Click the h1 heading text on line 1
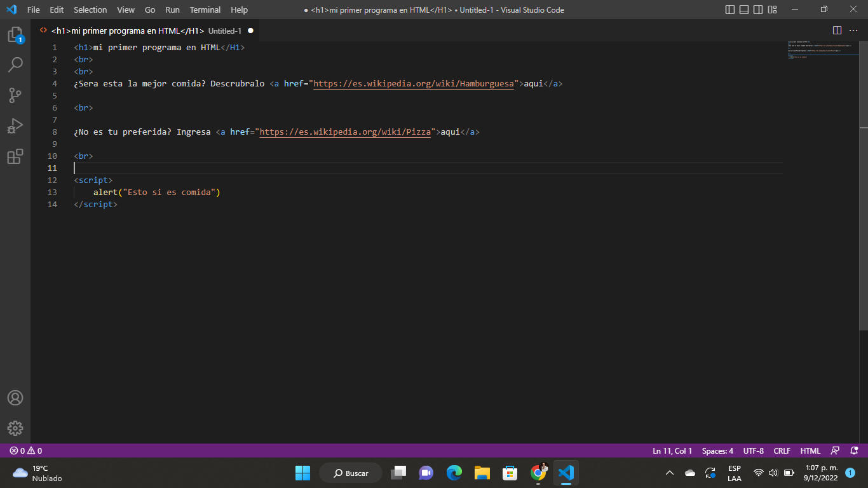 (157, 47)
